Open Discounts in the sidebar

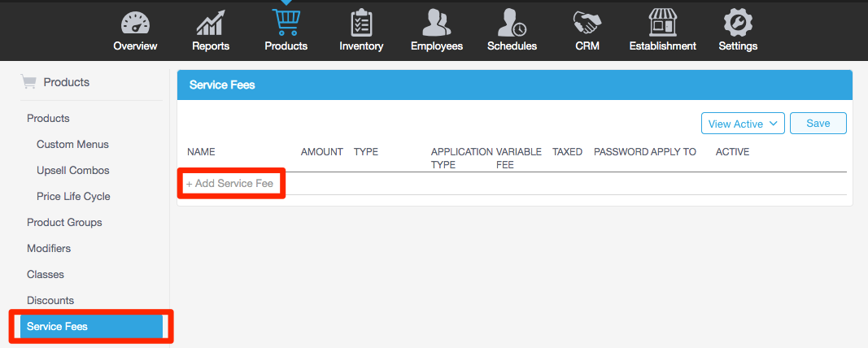click(x=50, y=300)
